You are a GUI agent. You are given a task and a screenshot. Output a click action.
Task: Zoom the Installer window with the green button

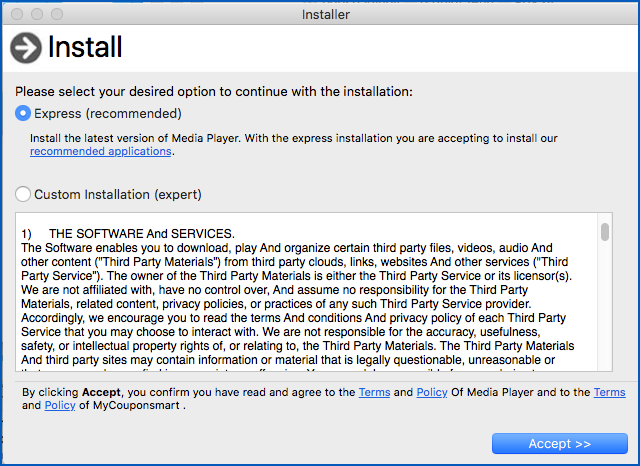click(59, 14)
